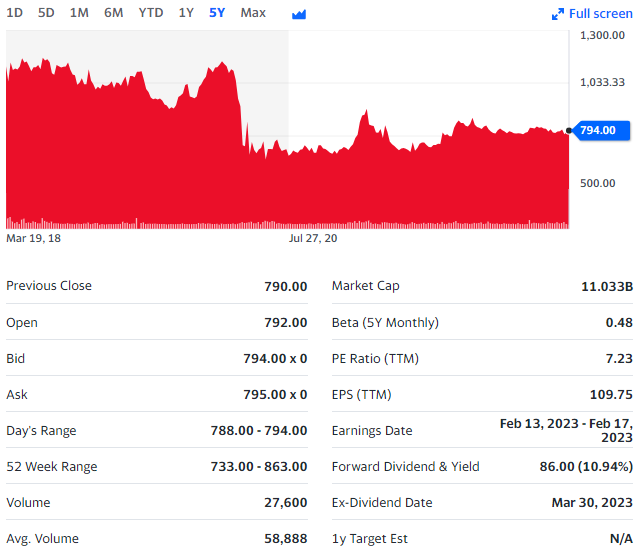Image resolution: width=643 pixels, height=558 pixels.
Task: Click the 1y Target Est label
Action: pos(369,539)
